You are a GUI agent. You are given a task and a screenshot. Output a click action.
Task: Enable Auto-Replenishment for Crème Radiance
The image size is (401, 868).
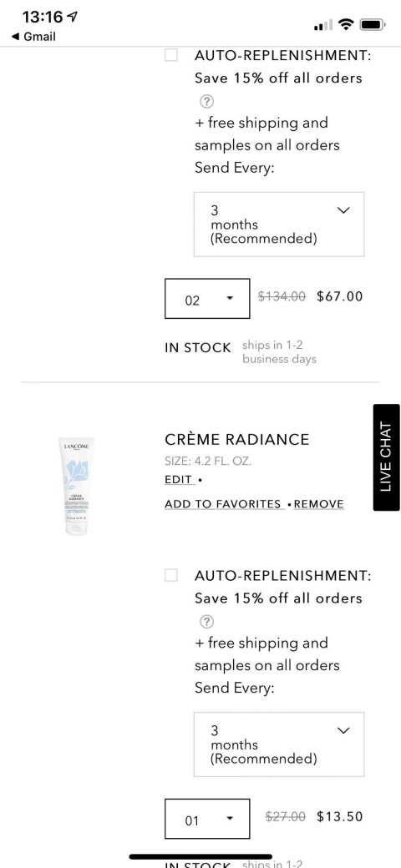pyautogui.click(x=171, y=575)
